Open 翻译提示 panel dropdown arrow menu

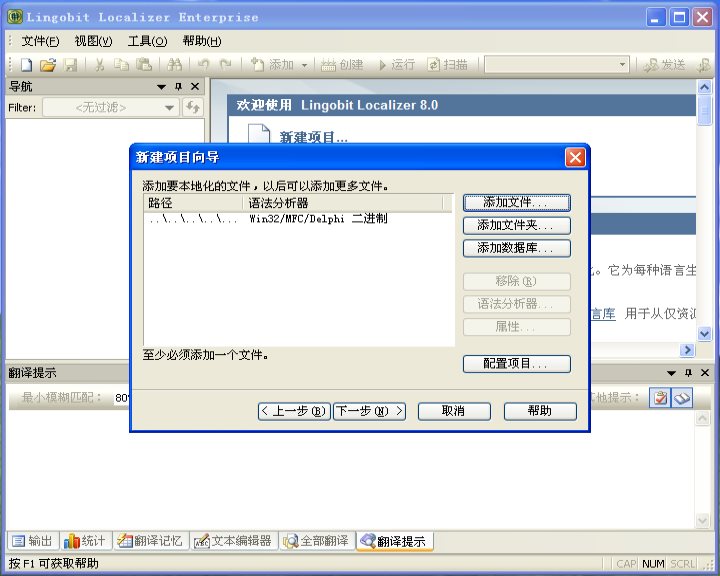click(671, 373)
